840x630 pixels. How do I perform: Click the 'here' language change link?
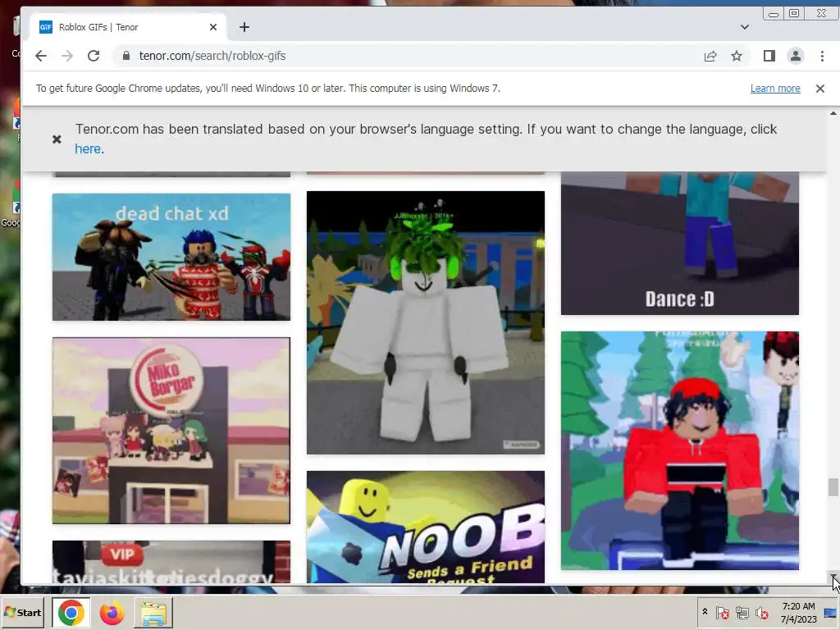coord(88,149)
